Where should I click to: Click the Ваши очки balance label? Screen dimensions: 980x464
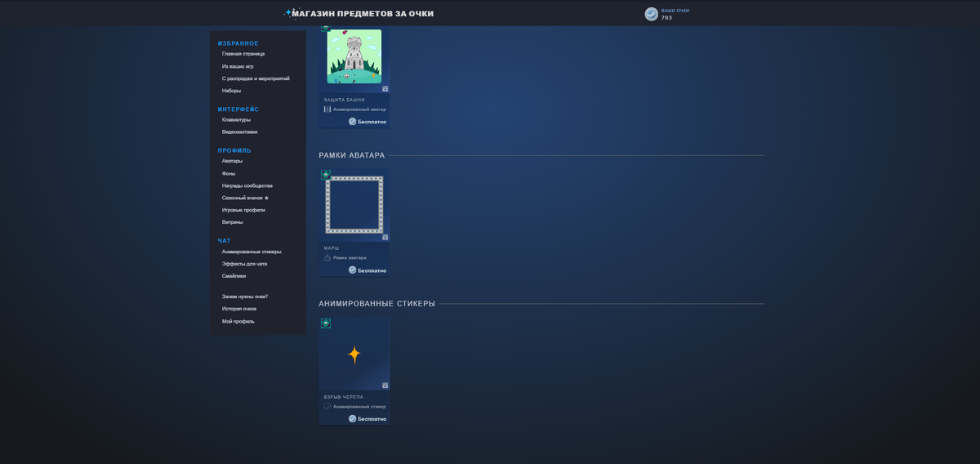[675, 11]
